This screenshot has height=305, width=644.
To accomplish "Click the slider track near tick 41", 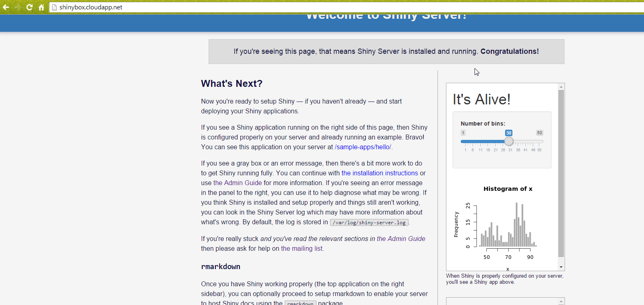I will click(525, 141).
